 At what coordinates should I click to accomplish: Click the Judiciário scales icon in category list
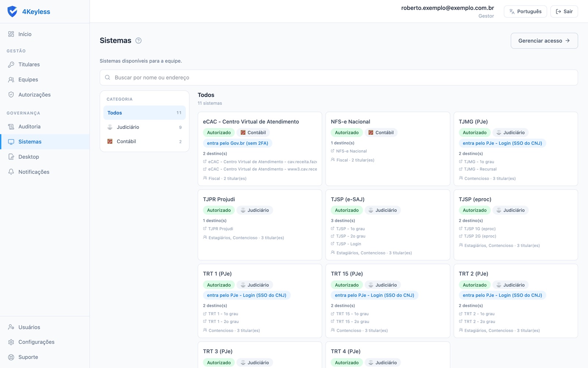tap(110, 127)
